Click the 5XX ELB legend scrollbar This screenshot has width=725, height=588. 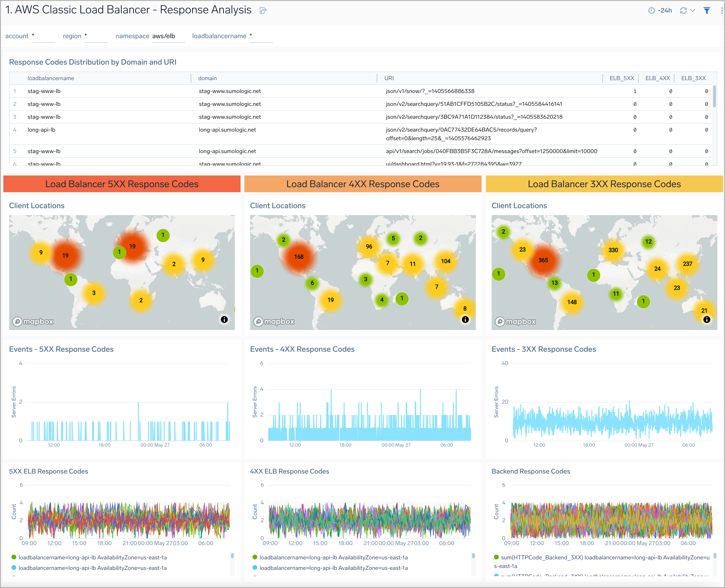232,556
